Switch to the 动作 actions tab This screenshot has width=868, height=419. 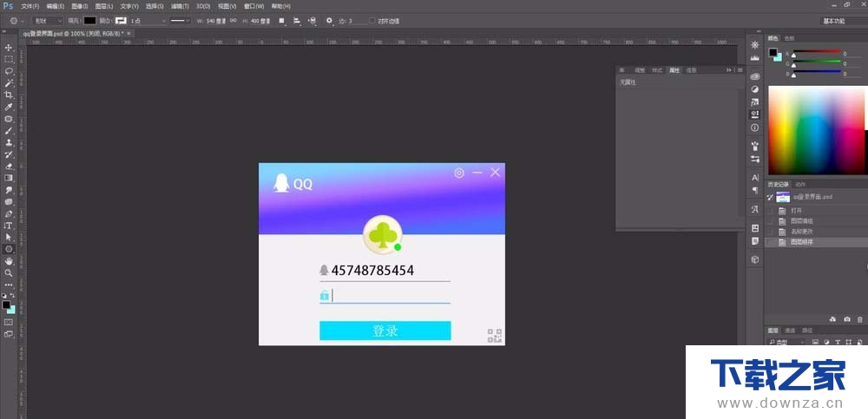click(800, 184)
